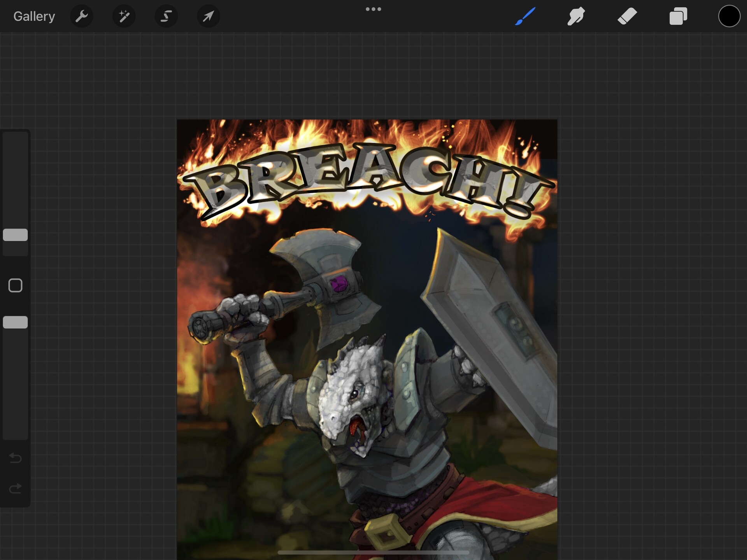747x560 pixels.
Task: Activate the Selections tool
Action: (x=166, y=16)
